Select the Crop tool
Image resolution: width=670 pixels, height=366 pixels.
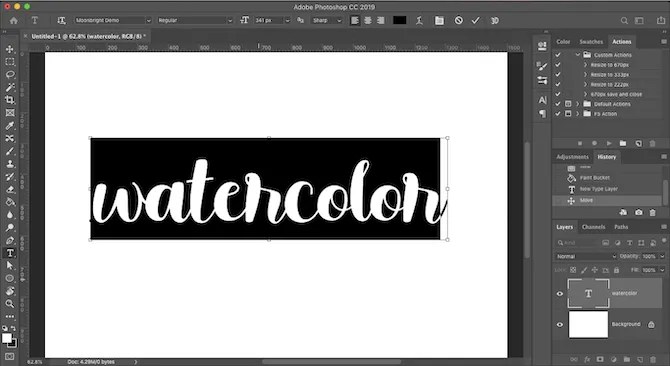pyautogui.click(x=10, y=100)
